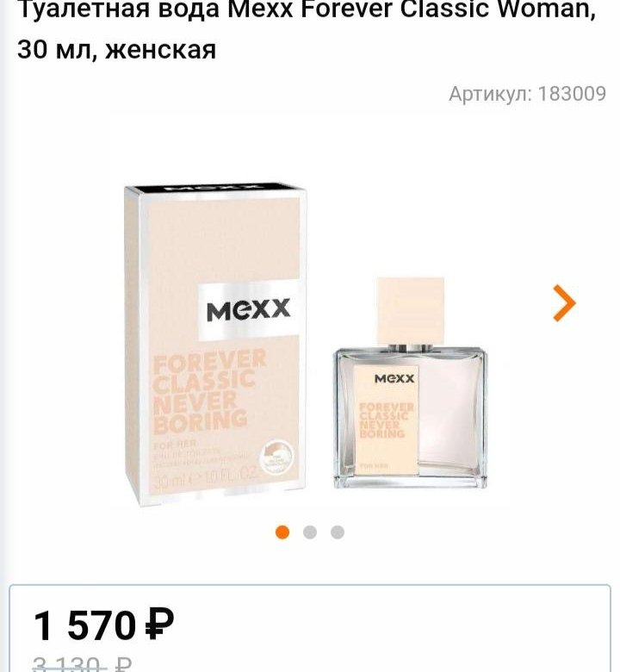620x672 pixels.
Task: Click the square bottle cap
Action: tap(411, 311)
